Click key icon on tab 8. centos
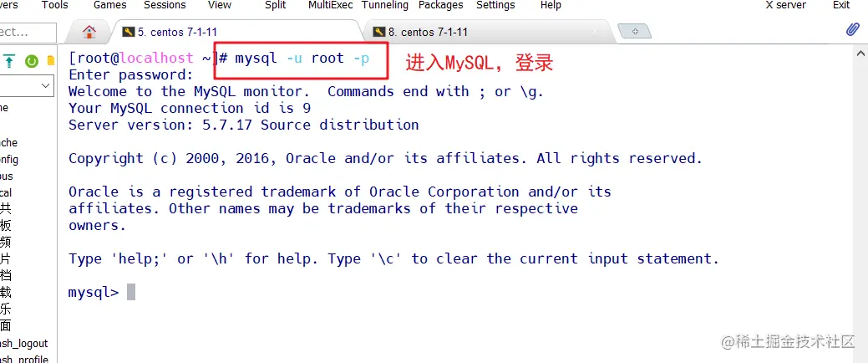 pos(379,32)
